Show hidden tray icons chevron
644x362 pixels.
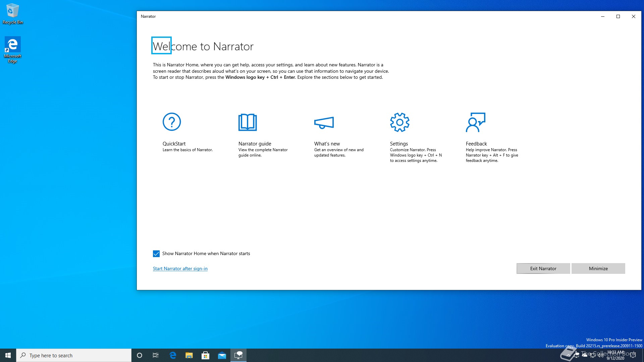[569, 355]
